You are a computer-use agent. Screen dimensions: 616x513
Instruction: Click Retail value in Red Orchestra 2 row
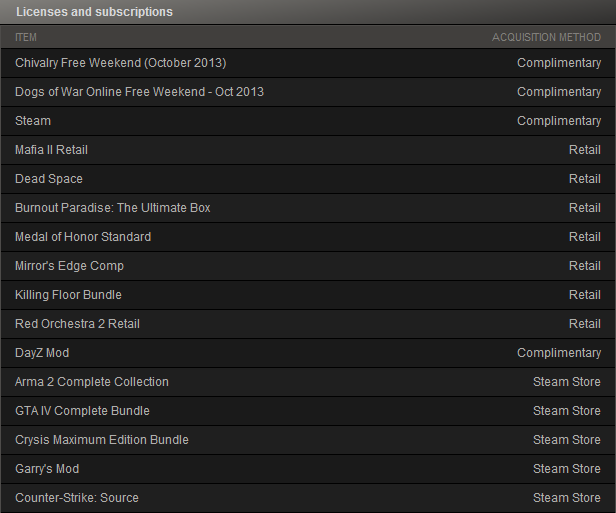point(585,324)
